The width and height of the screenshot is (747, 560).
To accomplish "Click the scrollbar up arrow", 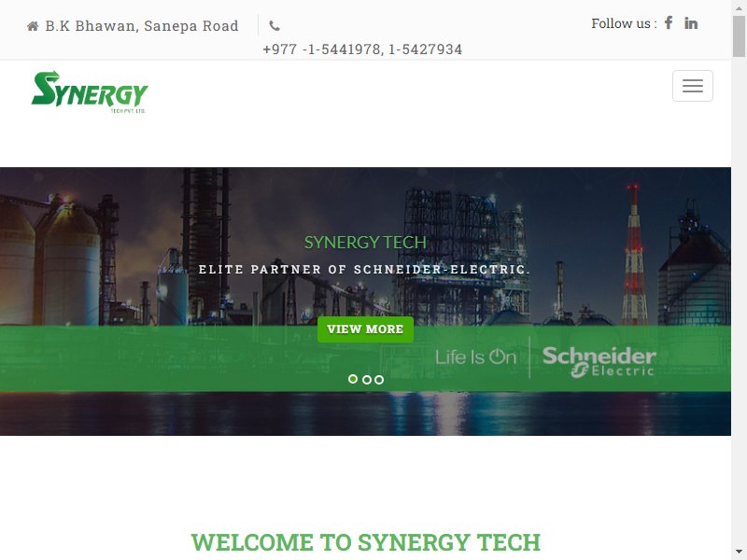I will (x=739, y=7).
